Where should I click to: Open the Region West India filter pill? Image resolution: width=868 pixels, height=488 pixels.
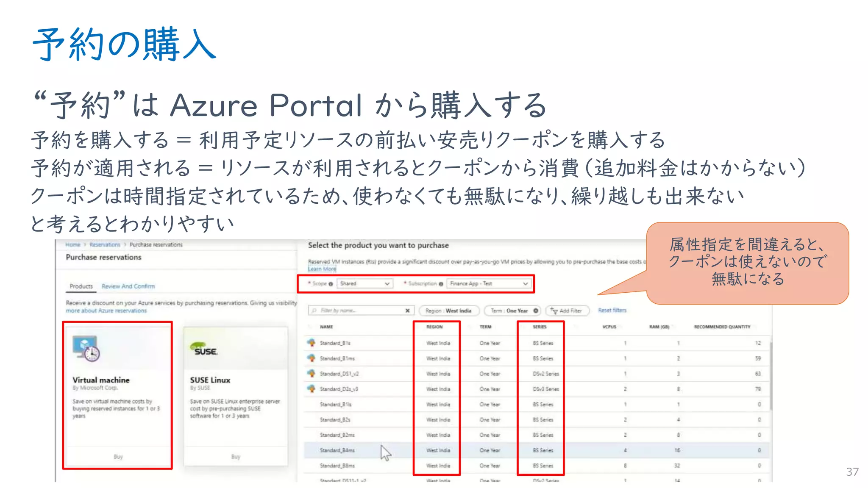pyautogui.click(x=449, y=311)
